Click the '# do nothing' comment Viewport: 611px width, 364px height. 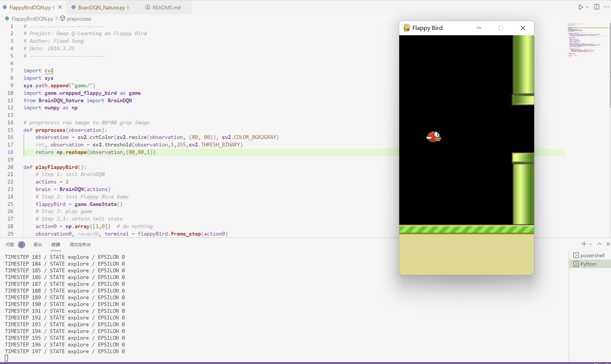point(135,226)
